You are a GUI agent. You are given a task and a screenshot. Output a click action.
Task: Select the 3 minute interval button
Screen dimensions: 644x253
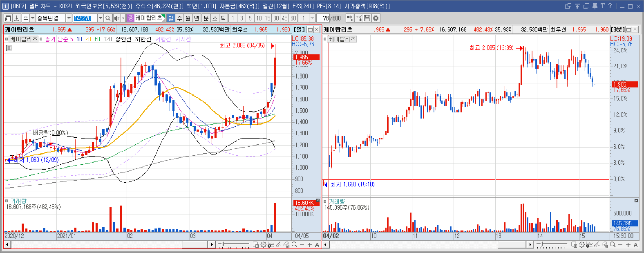click(x=242, y=18)
